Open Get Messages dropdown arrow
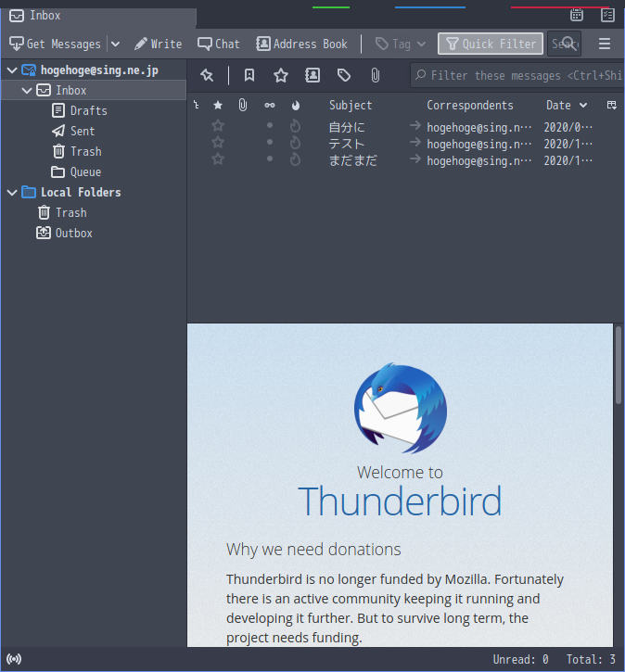The width and height of the screenshot is (625, 672). point(115,44)
